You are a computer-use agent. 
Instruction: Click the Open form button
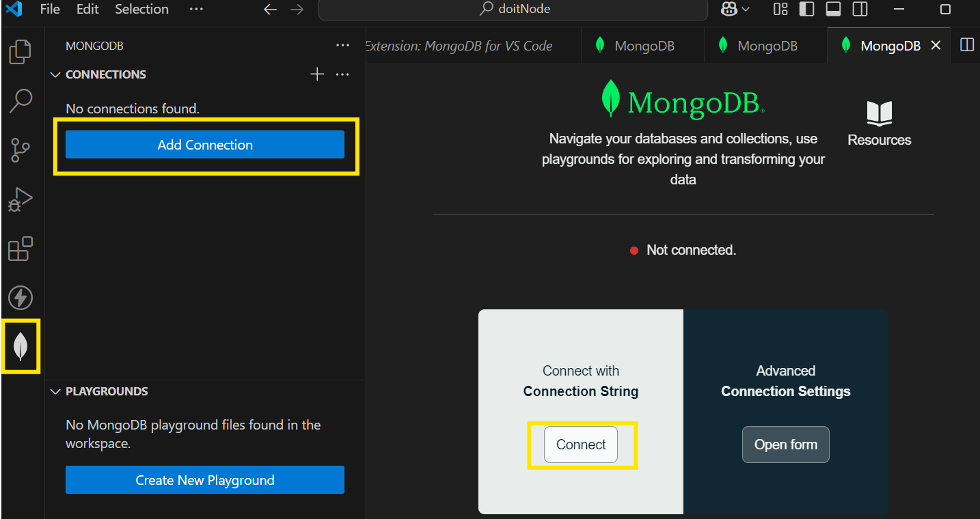tap(786, 445)
